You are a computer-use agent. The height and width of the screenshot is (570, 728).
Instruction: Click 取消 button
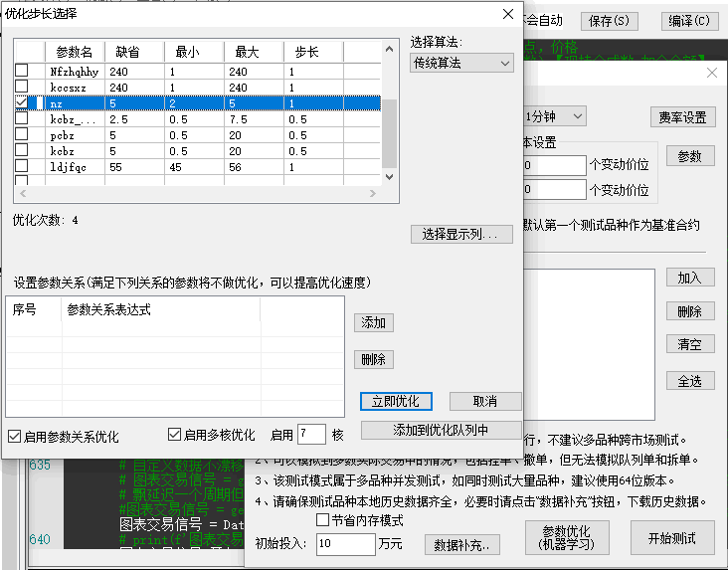point(485,401)
